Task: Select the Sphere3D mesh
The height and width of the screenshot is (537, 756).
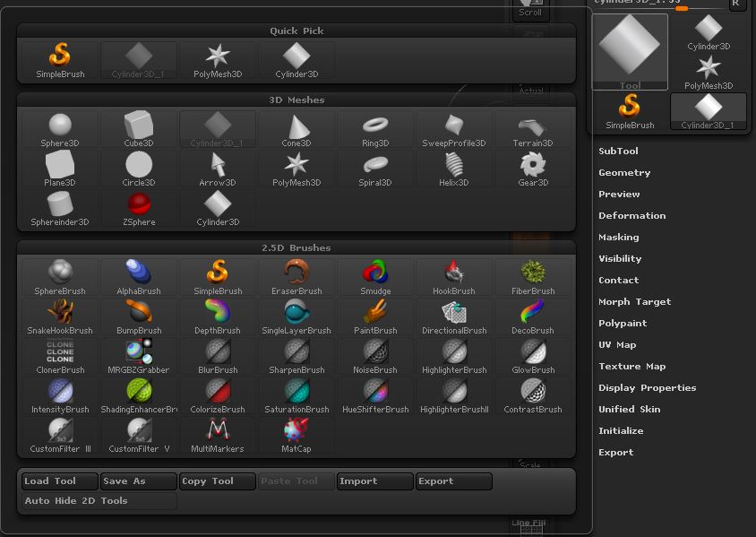Action: click(x=60, y=129)
